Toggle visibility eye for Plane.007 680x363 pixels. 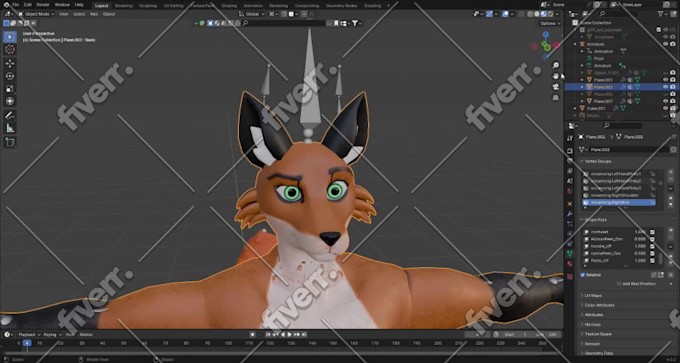click(665, 101)
